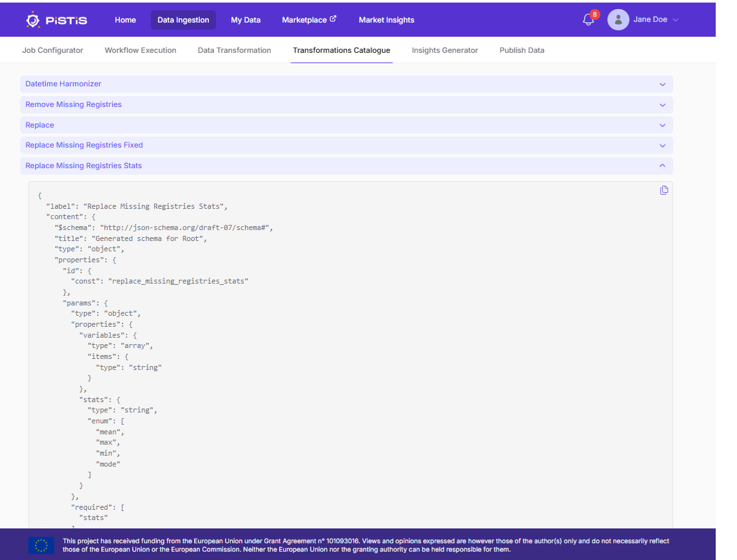
Task: Click the "type": "array" line
Action: [121, 346]
